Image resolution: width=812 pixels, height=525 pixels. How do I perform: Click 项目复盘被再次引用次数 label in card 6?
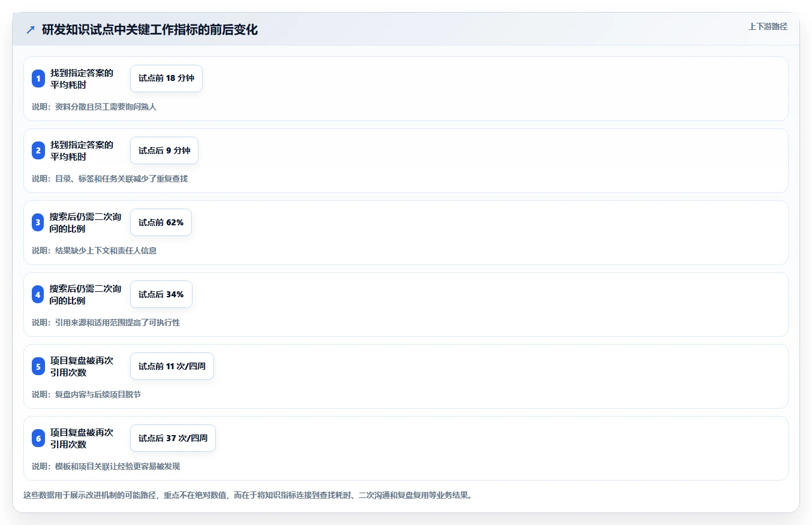coord(82,438)
